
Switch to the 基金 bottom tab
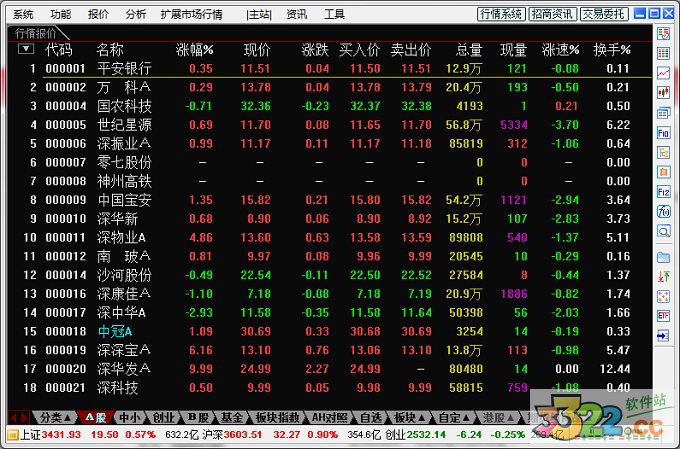tap(232, 418)
